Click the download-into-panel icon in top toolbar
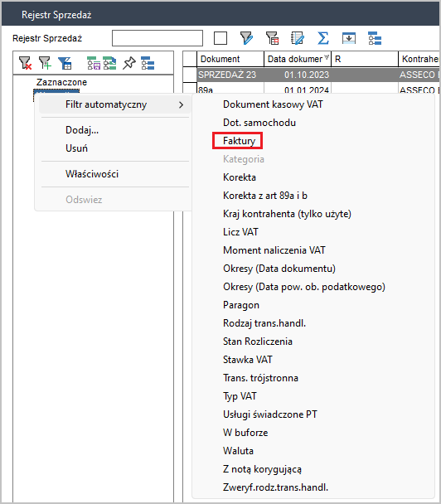This screenshot has height=504, width=441. 349,38
